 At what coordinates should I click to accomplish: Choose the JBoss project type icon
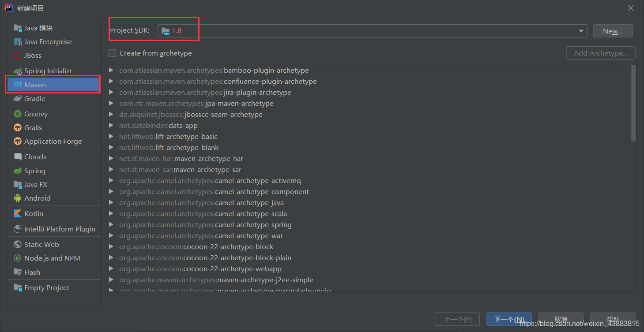pyautogui.click(x=18, y=56)
